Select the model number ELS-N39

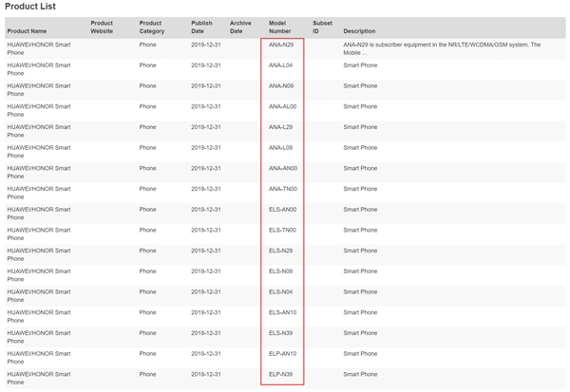pos(280,333)
